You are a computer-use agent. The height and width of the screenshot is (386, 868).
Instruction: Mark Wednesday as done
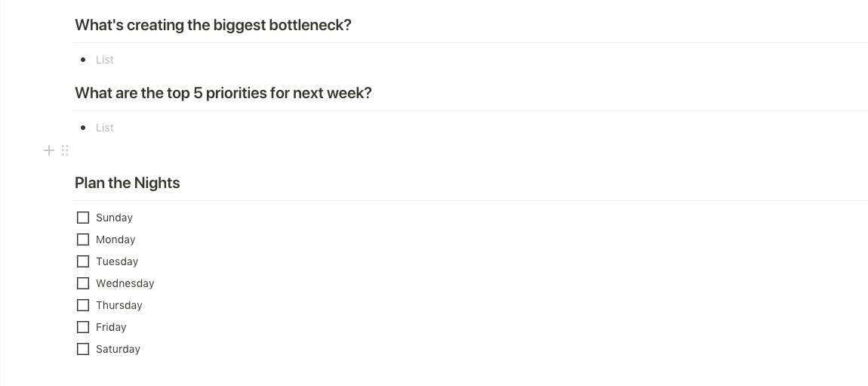point(83,283)
